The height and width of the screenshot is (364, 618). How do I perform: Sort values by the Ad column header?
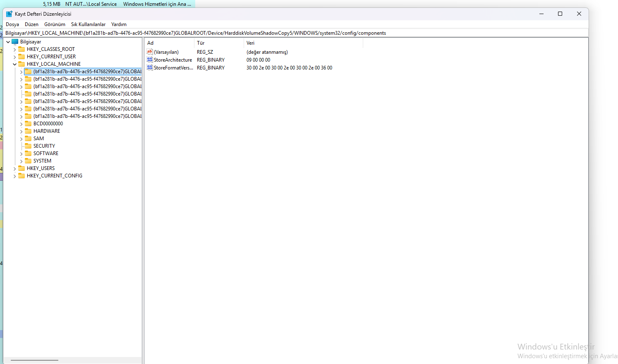(169, 43)
